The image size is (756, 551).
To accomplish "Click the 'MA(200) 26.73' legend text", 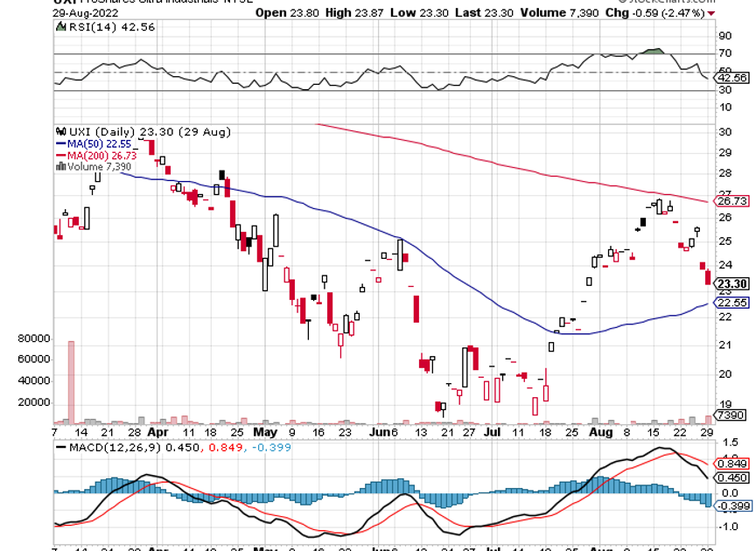I will coord(102,155).
